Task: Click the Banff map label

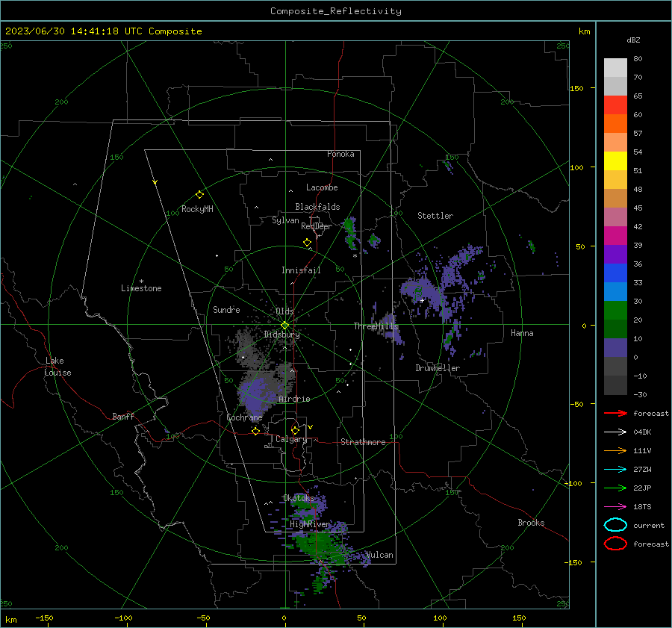Action: 123,416
